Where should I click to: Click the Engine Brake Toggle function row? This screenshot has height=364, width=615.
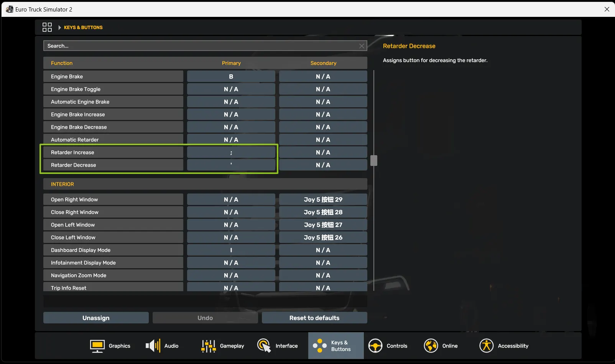113,89
